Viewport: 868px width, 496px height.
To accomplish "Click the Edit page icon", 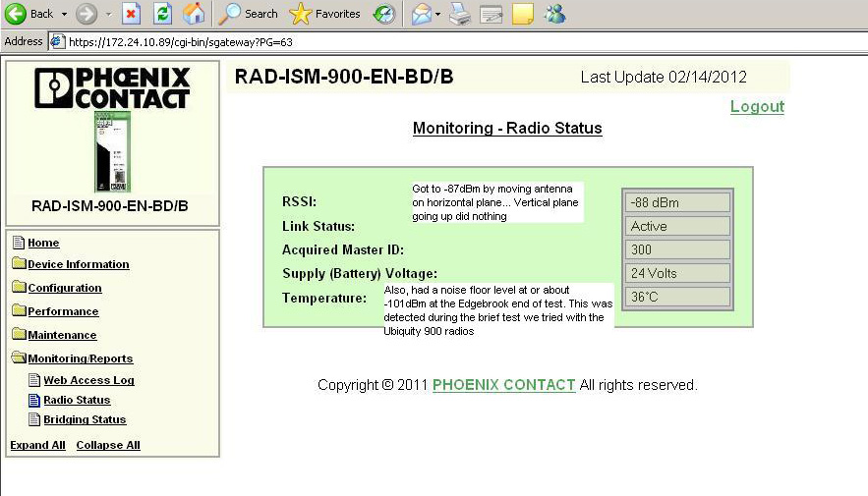I will pyautogui.click(x=492, y=15).
